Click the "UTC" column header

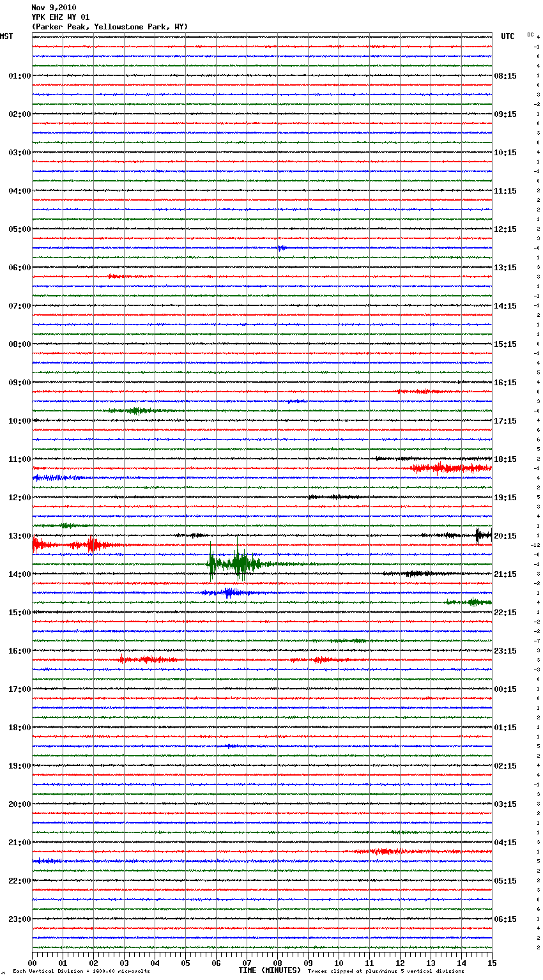point(508,36)
